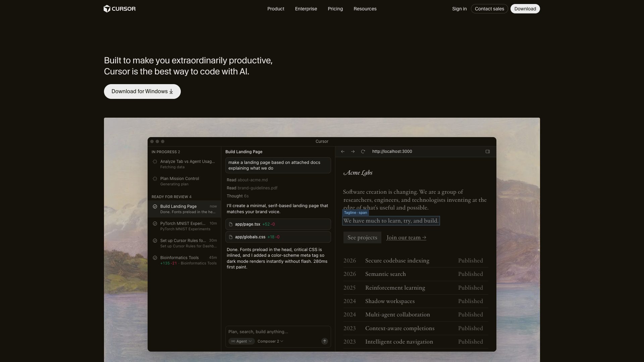Click the browser forward arrow
This screenshot has width=644, height=362.
(x=353, y=152)
